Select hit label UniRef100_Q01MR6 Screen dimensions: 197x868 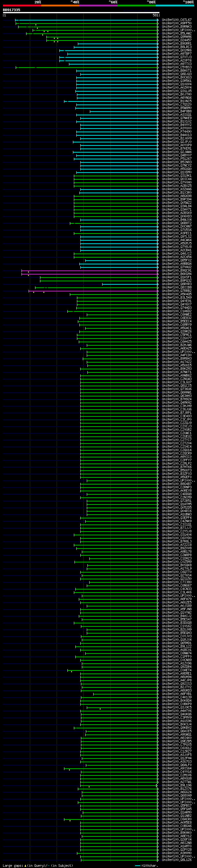pyautogui.click(x=176, y=50)
